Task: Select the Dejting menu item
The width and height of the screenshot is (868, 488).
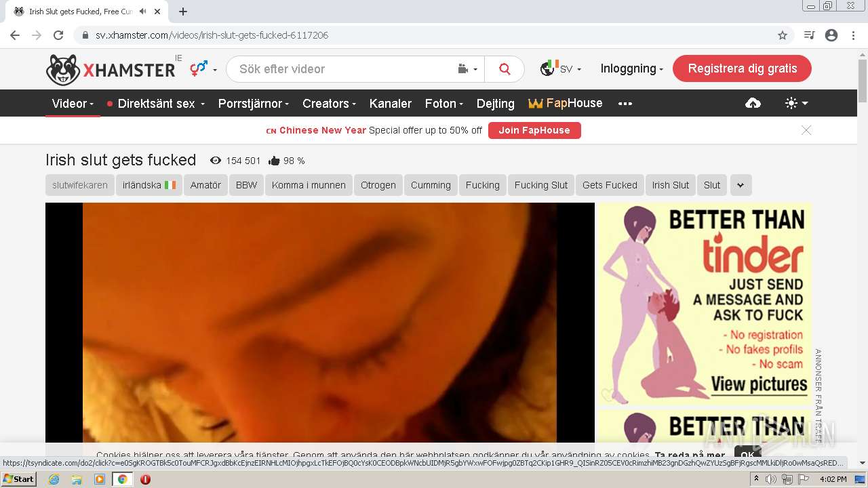Action: 496,104
